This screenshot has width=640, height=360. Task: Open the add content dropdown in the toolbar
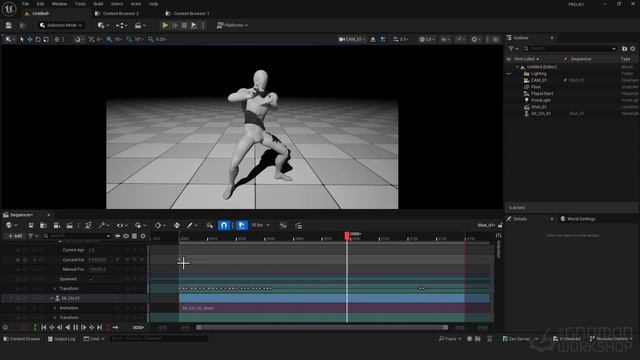point(102,25)
